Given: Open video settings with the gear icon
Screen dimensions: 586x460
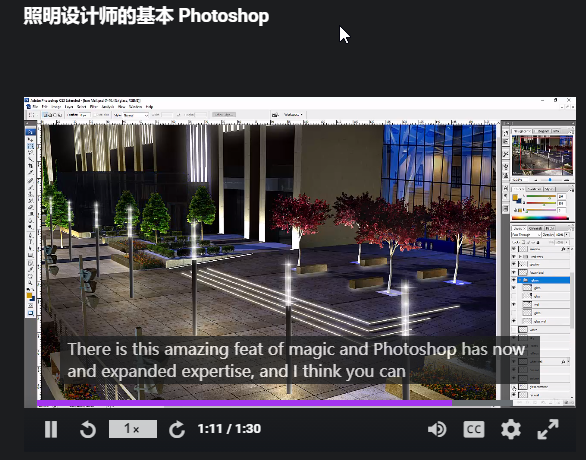Looking at the screenshot, I should [511, 429].
